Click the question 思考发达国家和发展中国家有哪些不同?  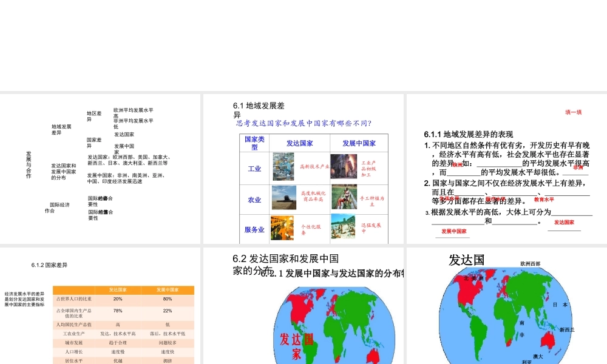(x=304, y=123)
